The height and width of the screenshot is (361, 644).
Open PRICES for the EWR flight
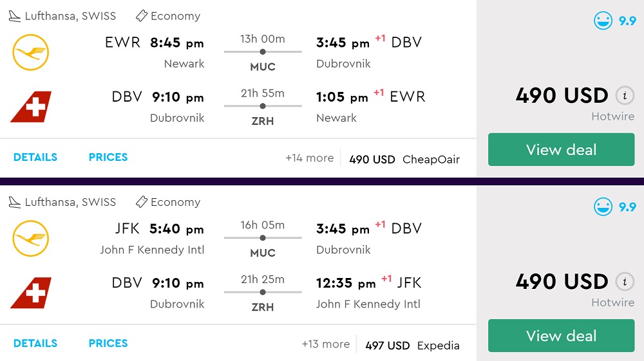(x=108, y=157)
